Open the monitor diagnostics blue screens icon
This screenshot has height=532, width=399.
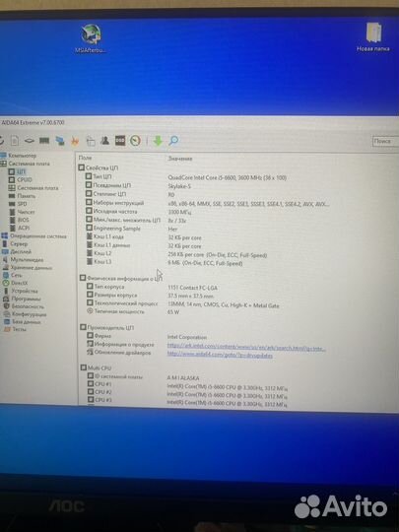point(60,141)
